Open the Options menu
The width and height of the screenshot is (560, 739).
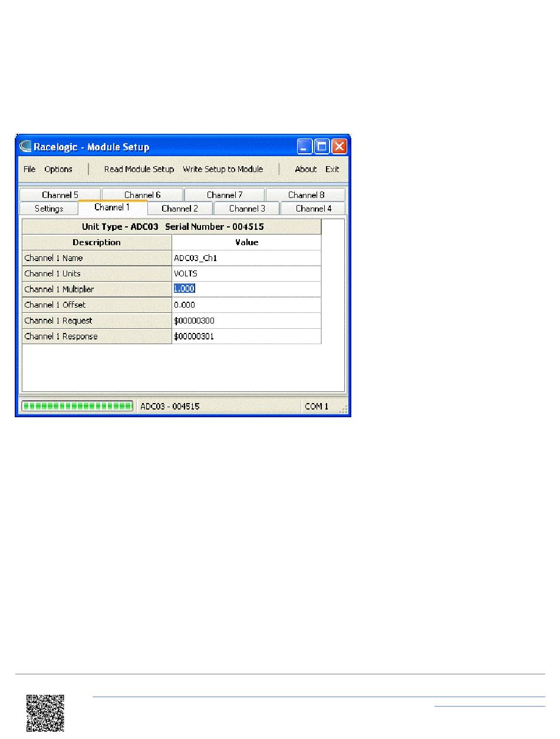[x=58, y=169]
